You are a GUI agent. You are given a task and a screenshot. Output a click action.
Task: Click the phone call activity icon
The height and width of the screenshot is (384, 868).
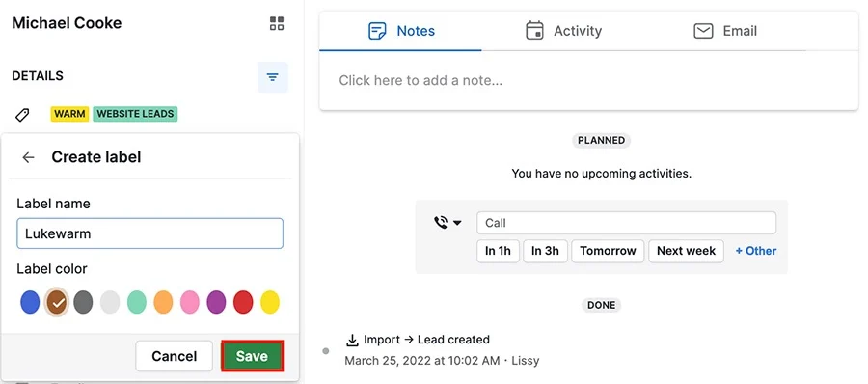(x=441, y=222)
